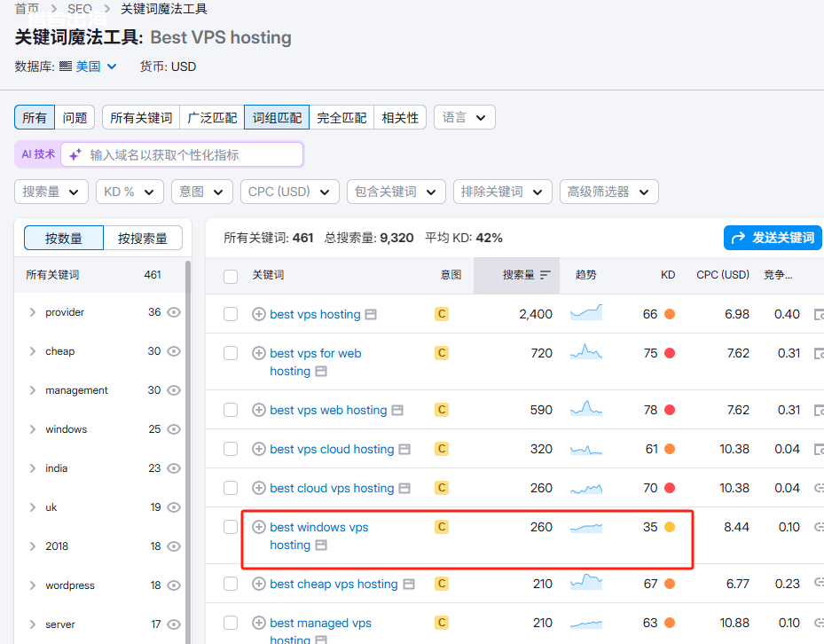Open SERP icon for 'best vps cloud hosting'
The height and width of the screenshot is (644, 824).
point(404,450)
